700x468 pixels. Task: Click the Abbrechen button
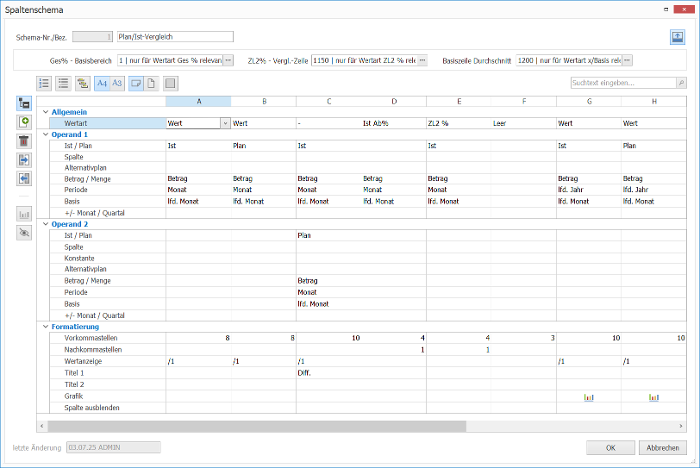coord(663,447)
